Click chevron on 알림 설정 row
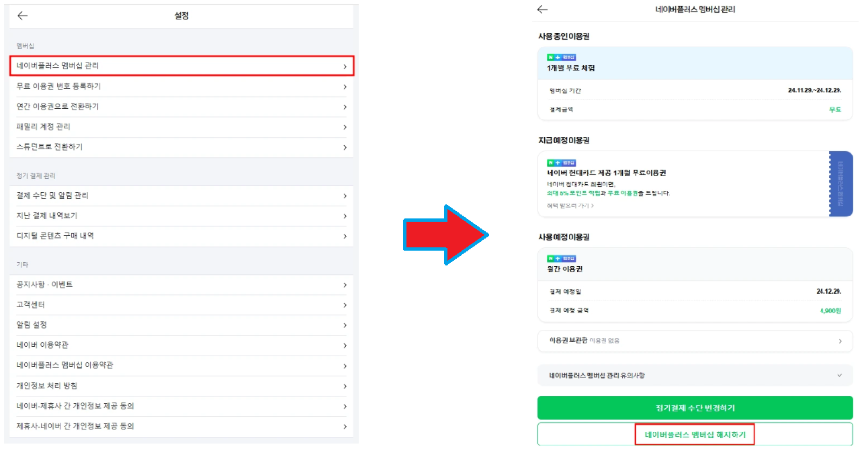868x457 pixels. coord(345,325)
